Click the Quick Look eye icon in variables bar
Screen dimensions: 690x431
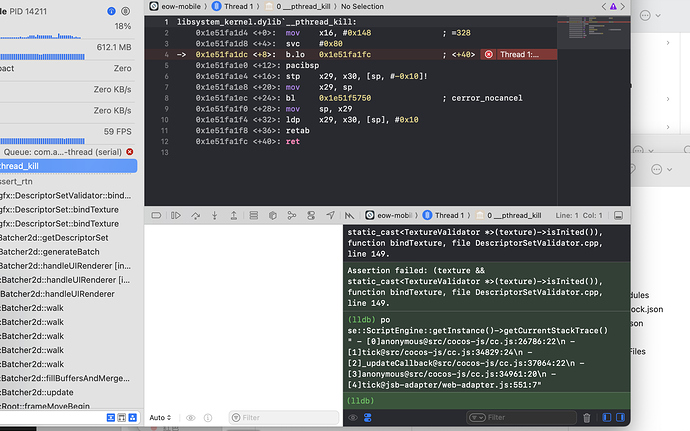coord(191,418)
